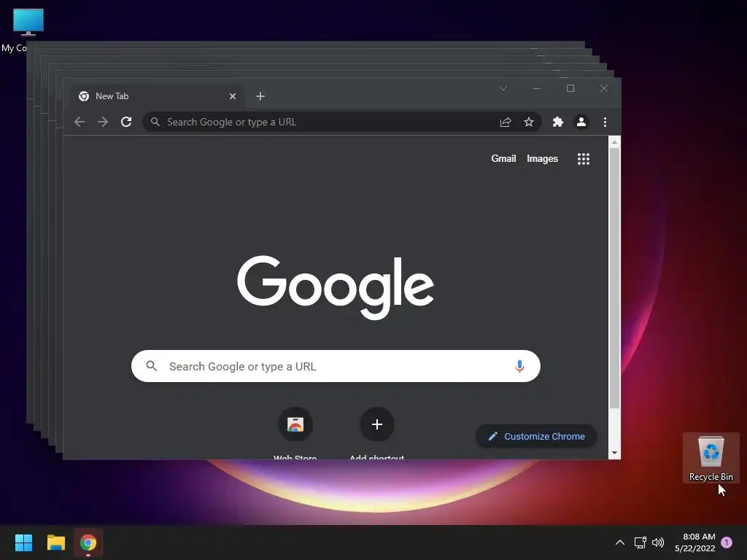Open the volume speaker tray icon
The image size is (747, 560).
point(658,542)
